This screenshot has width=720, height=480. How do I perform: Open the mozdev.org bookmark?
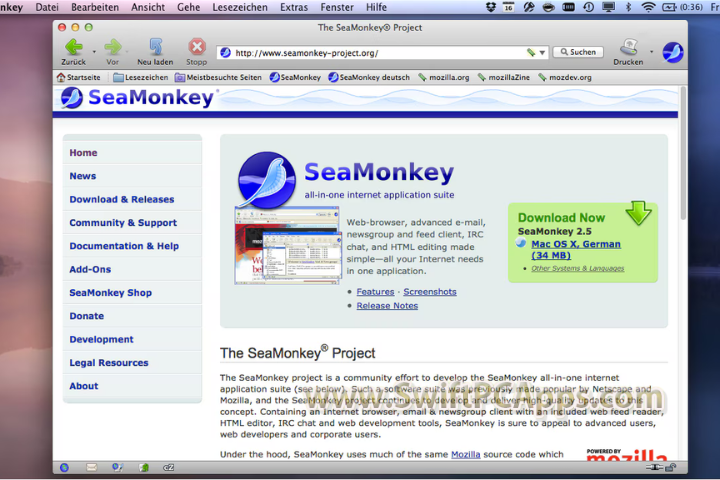pos(565,77)
